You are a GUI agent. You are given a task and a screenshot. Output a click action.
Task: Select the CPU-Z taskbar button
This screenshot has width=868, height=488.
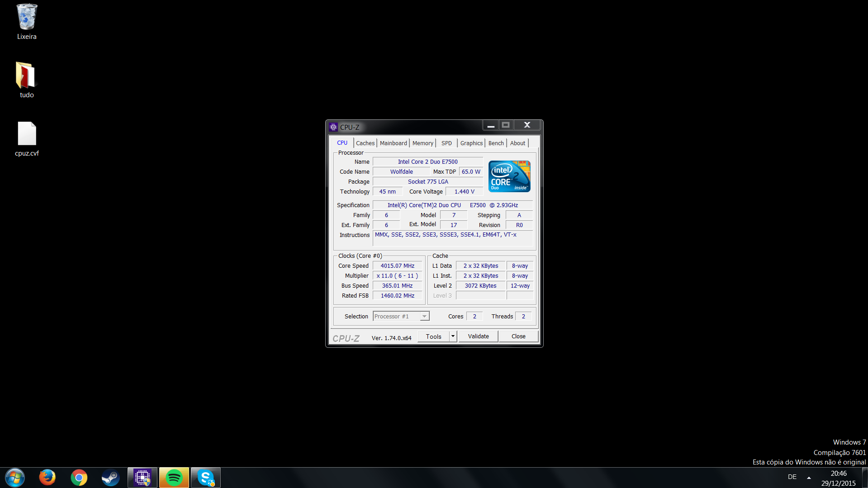[142, 478]
